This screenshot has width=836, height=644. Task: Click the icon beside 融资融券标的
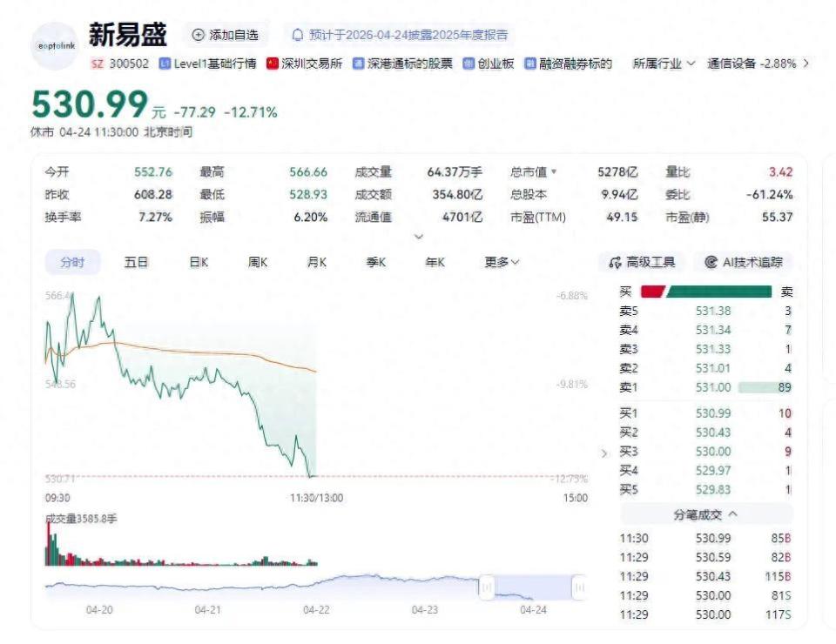(530, 64)
